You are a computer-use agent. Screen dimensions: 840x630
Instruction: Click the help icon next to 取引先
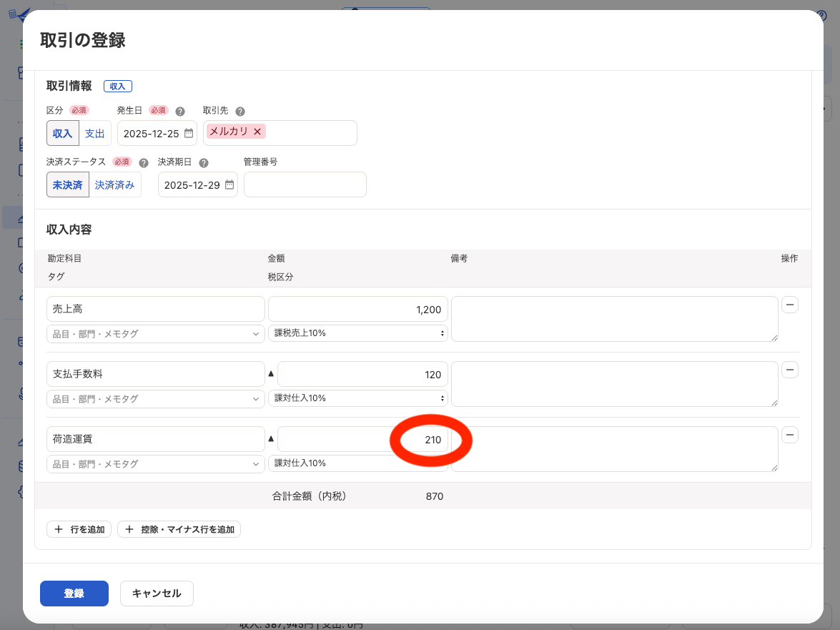coord(240,112)
